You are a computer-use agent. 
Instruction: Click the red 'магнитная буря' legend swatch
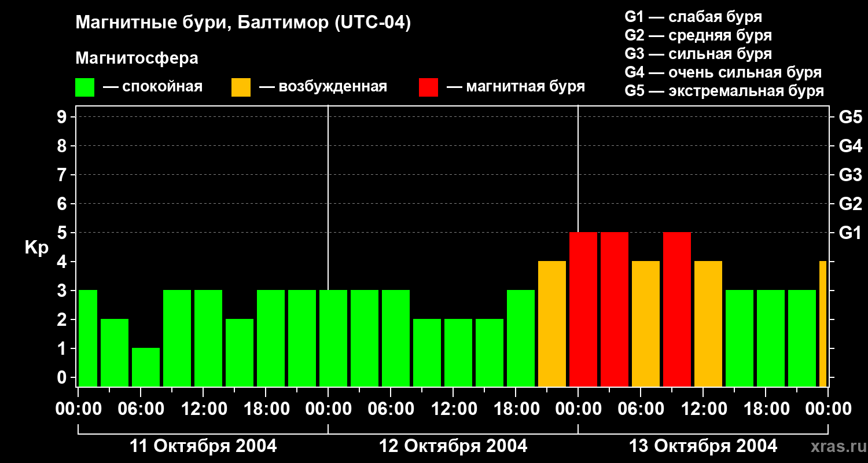(x=429, y=87)
